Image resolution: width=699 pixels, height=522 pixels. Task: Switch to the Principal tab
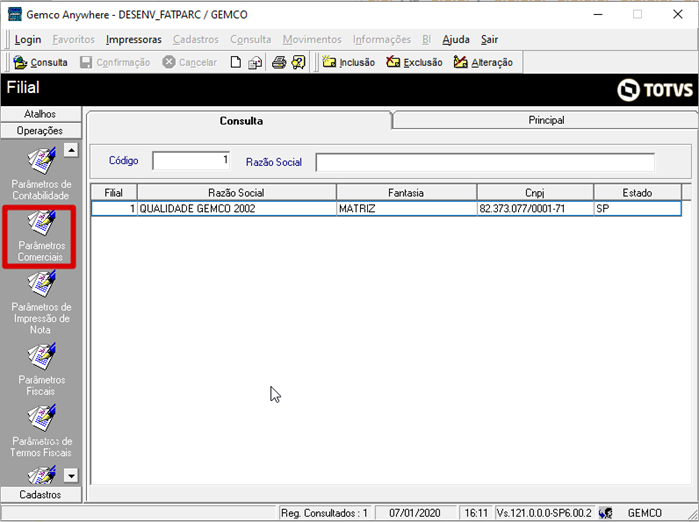pos(546,120)
